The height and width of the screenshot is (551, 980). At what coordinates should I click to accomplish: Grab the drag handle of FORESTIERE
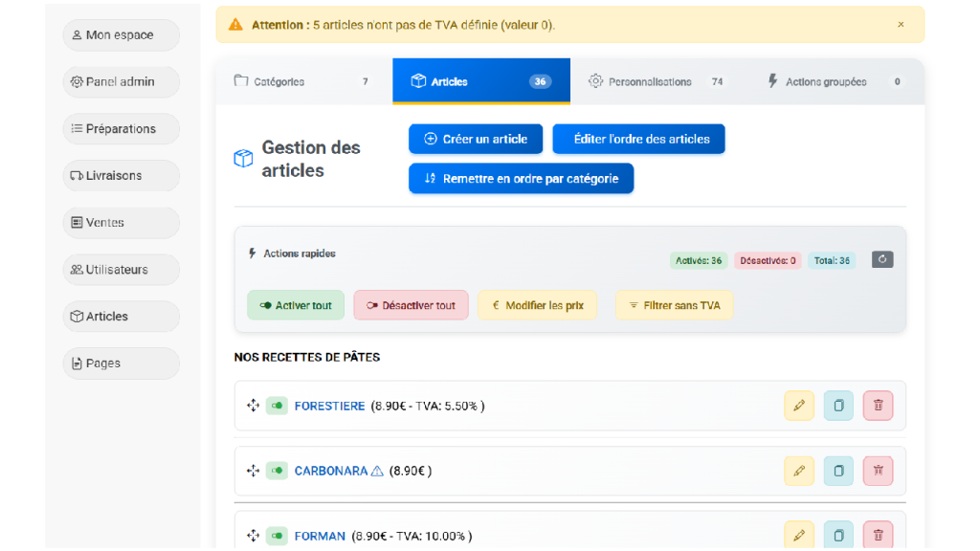tap(254, 406)
